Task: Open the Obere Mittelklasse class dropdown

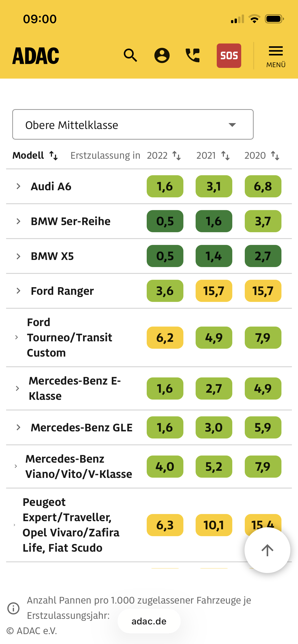Action: click(133, 125)
